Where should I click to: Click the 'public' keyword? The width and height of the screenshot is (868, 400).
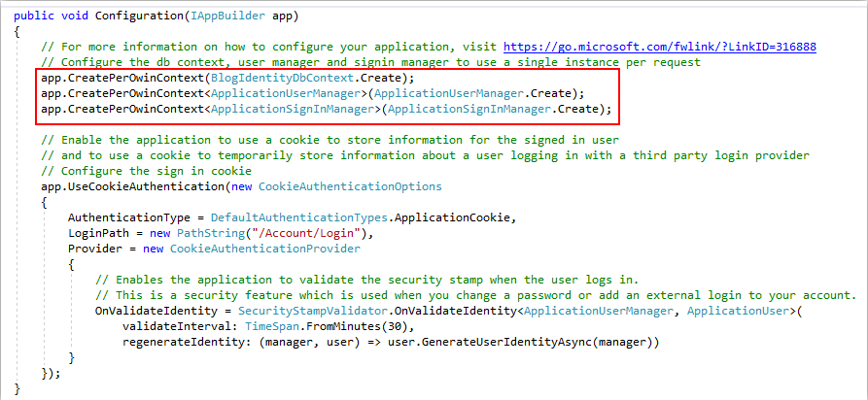34,16
